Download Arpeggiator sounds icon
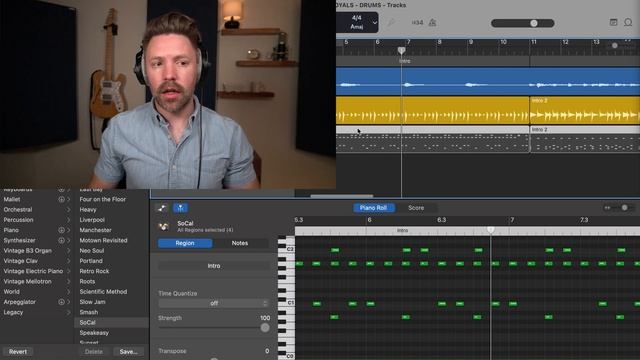This screenshot has width=640, height=360. click(61, 302)
